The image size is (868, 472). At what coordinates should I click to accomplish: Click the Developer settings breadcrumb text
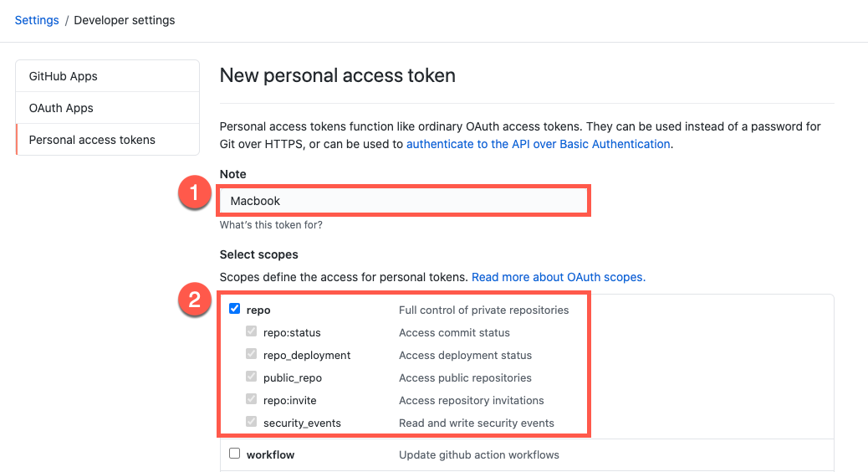pyautogui.click(x=125, y=20)
